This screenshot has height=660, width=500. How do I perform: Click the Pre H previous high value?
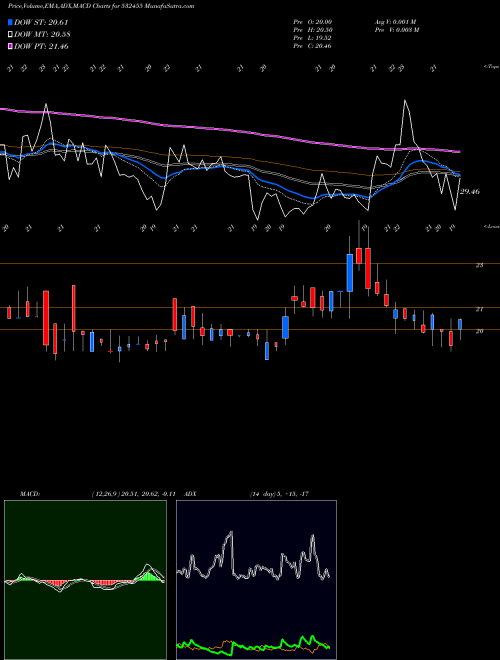pyautogui.click(x=312, y=30)
